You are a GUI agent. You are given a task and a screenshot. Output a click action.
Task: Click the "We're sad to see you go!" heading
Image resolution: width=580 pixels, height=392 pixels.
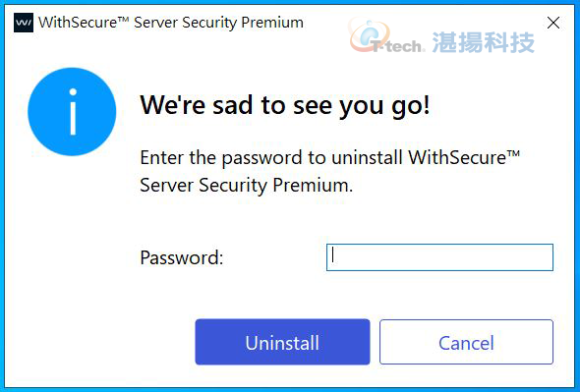(x=285, y=105)
